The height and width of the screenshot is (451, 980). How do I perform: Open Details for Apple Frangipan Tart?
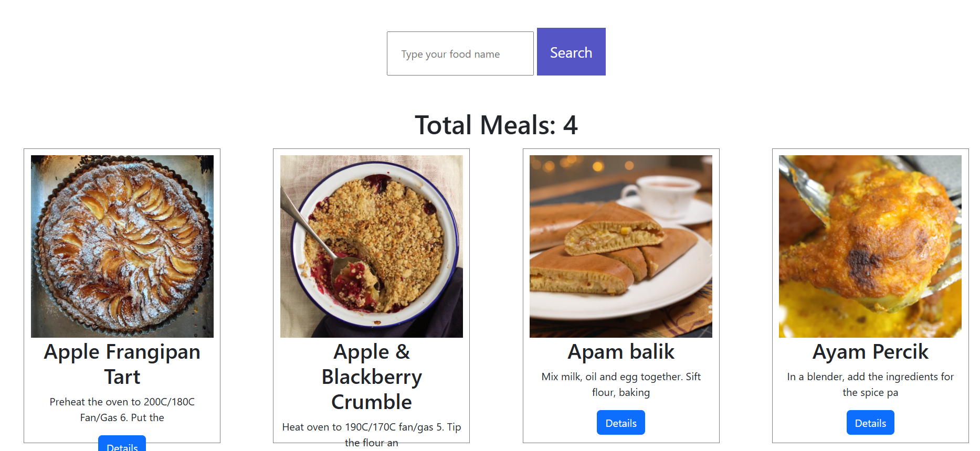122,445
